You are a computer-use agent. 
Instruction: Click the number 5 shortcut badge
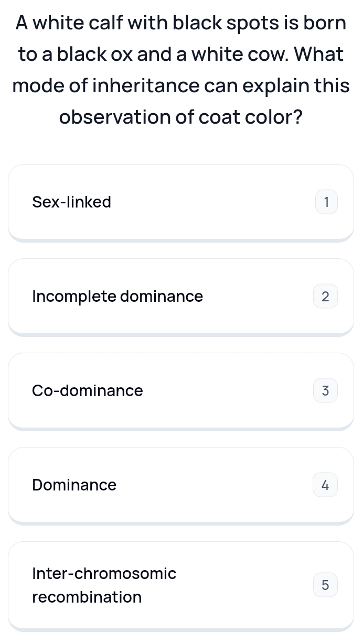(326, 585)
